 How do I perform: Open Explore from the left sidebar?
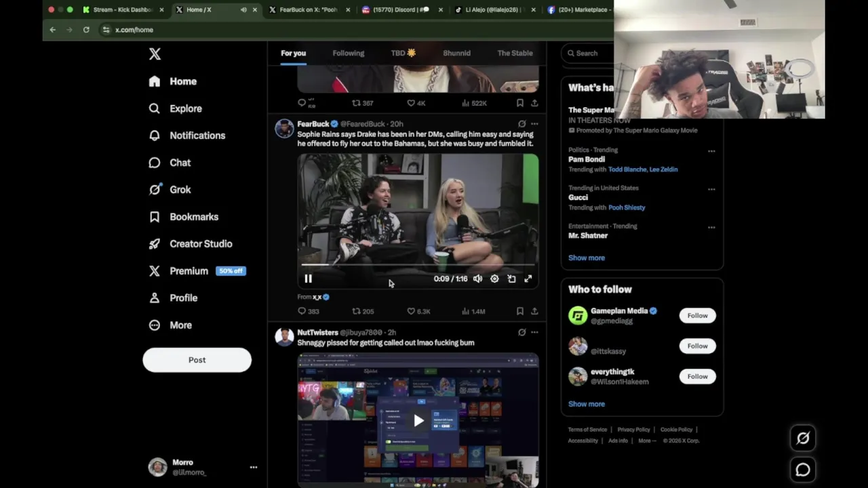[176, 108]
